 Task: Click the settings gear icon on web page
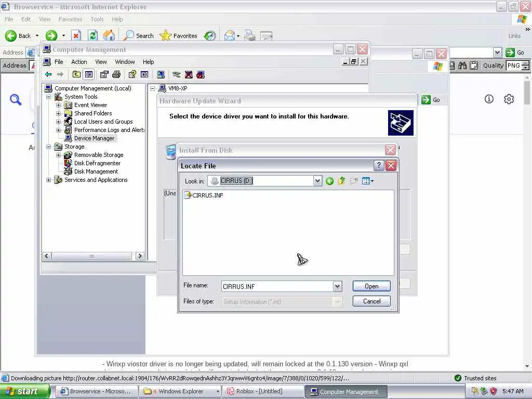tap(509, 99)
